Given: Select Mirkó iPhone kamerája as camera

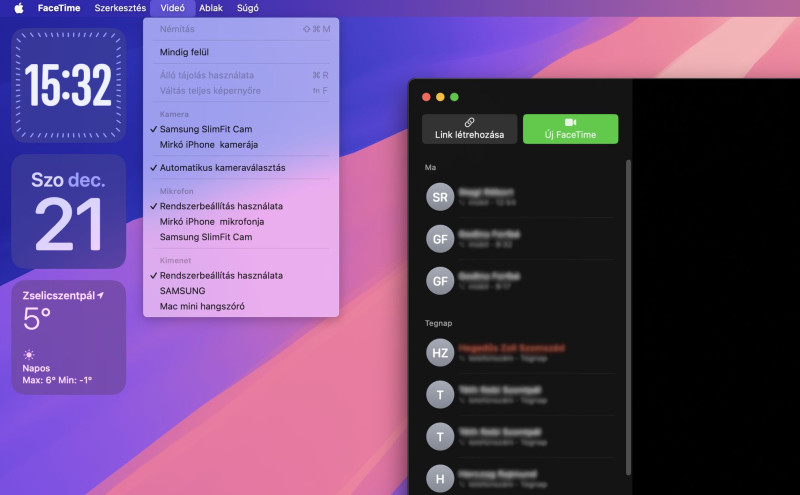Looking at the screenshot, I should pos(241,144).
